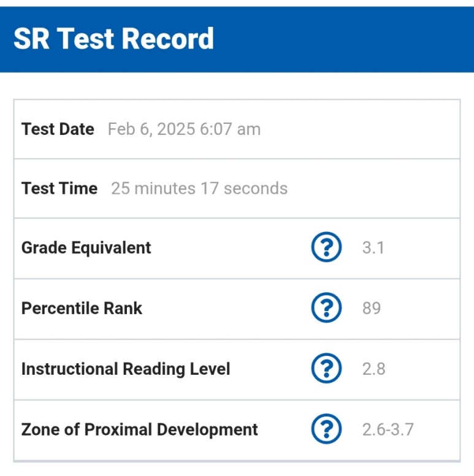Open help icon for Percentile Rank
This screenshot has height=476, width=474.
tap(326, 308)
